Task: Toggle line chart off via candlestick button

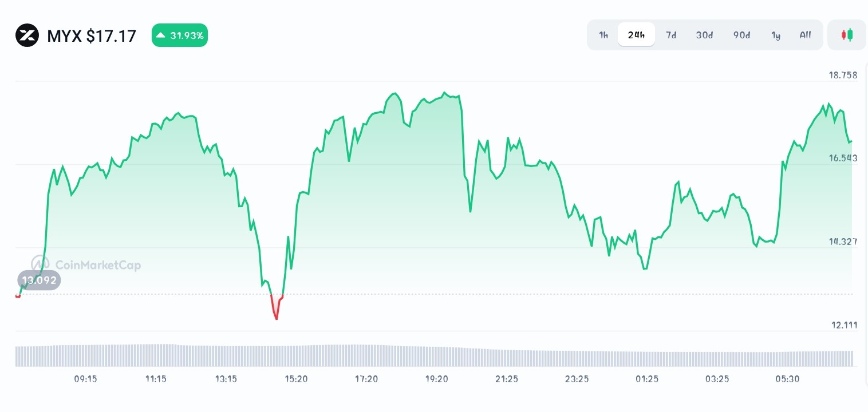Action: click(846, 34)
